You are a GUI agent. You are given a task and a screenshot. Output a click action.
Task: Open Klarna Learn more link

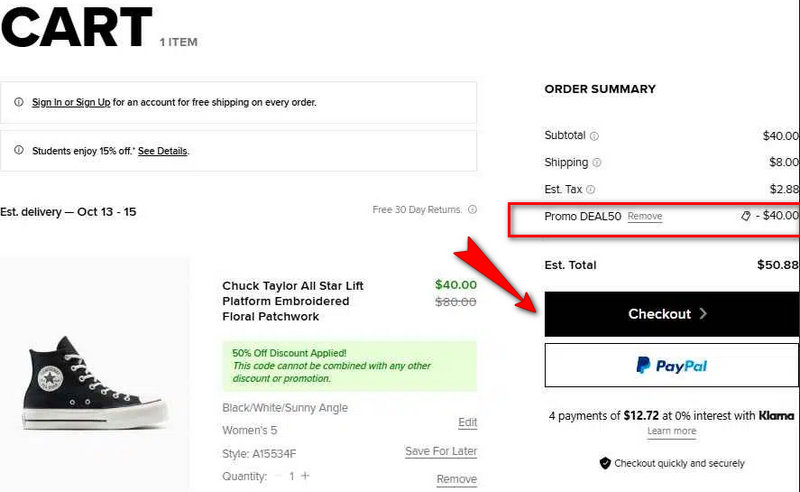click(671, 431)
